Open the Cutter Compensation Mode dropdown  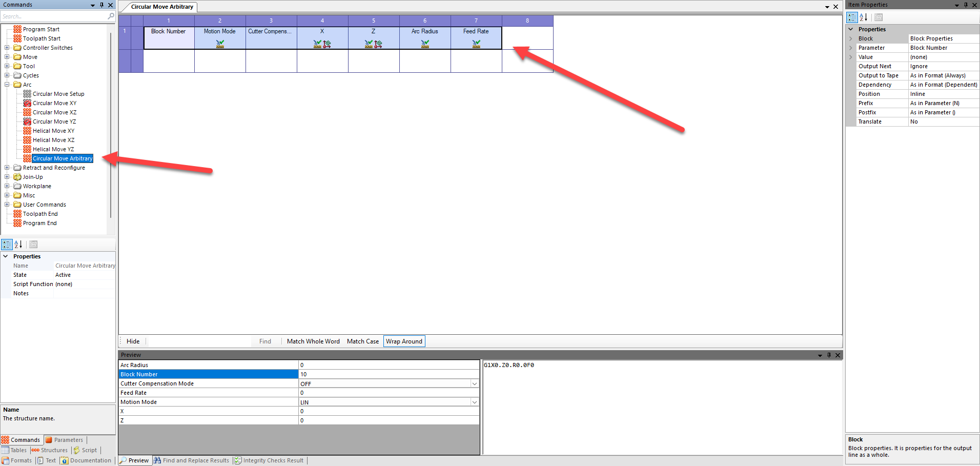point(474,383)
